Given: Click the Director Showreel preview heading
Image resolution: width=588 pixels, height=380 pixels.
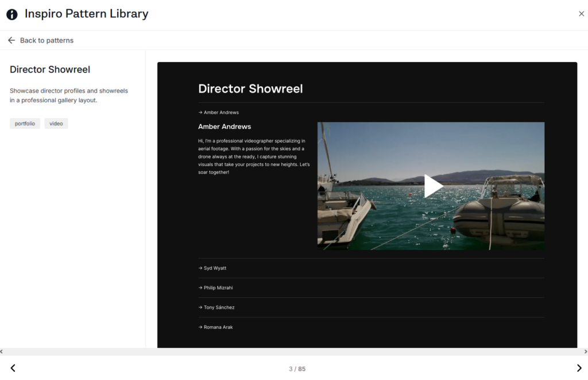Looking at the screenshot, I should coord(250,89).
